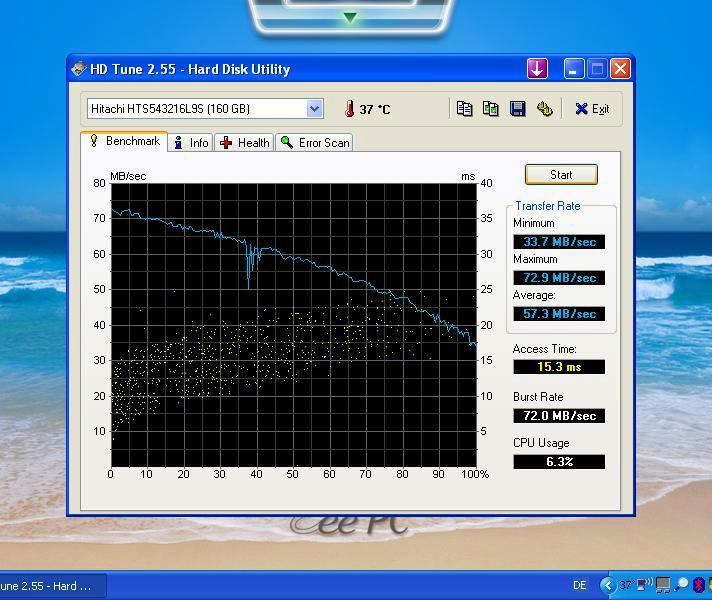Click the HD Tune title bar icon
Viewport: 712px width, 600px height.
(79, 69)
